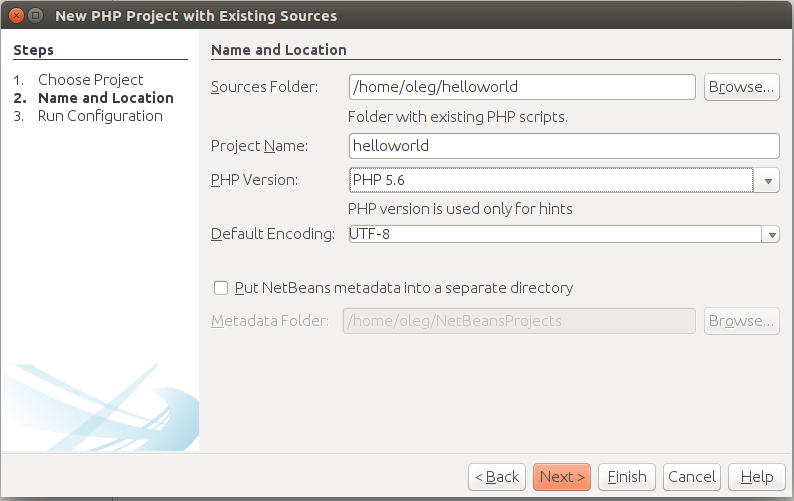Select the Choose Project step

(x=91, y=80)
